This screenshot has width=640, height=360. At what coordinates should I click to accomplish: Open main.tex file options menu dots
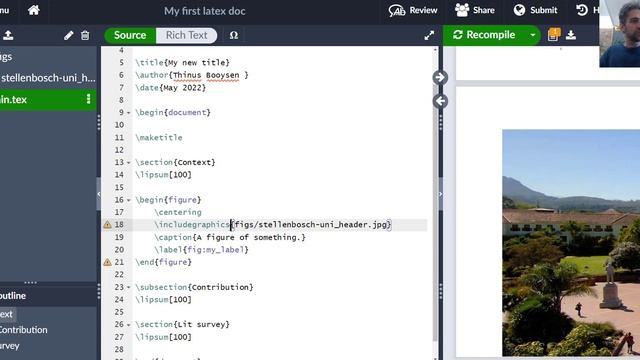pos(89,99)
